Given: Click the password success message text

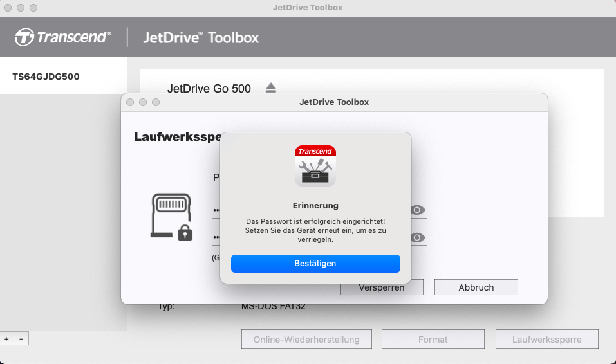Looking at the screenshot, I should pos(315,230).
